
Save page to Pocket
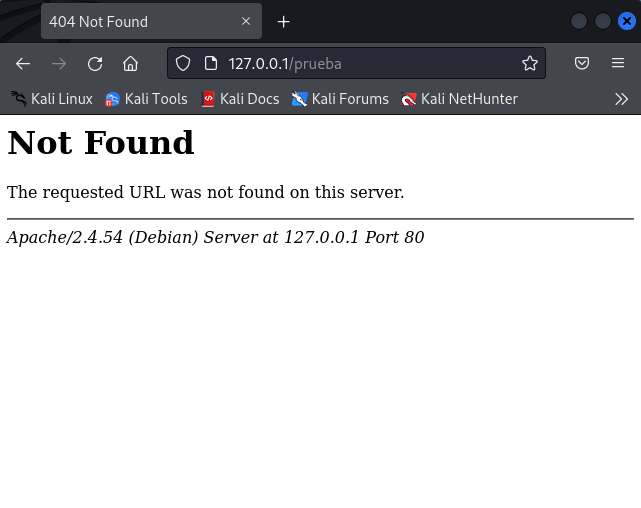[582, 63]
